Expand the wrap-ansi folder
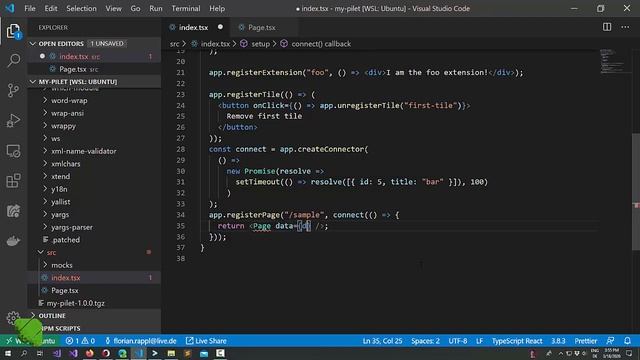 pyautogui.click(x=67, y=113)
